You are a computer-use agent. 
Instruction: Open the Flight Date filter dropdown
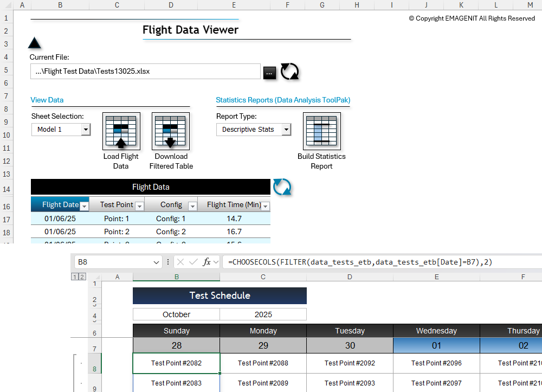(x=84, y=206)
